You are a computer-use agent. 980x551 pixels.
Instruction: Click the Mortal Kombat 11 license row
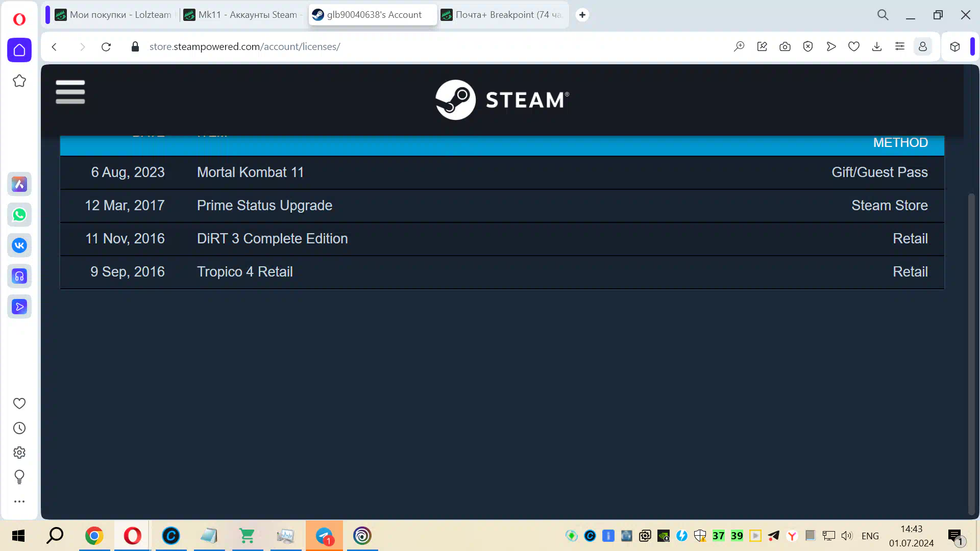pyautogui.click(x=502, y=172)
